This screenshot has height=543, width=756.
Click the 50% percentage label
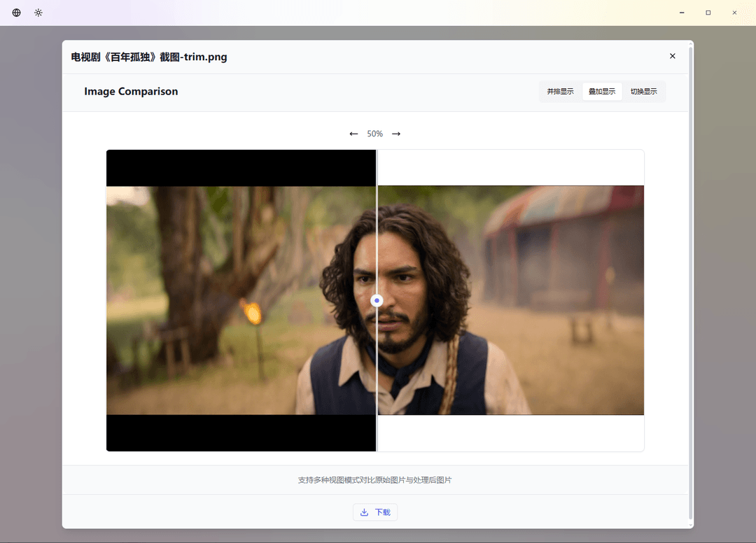375,134
